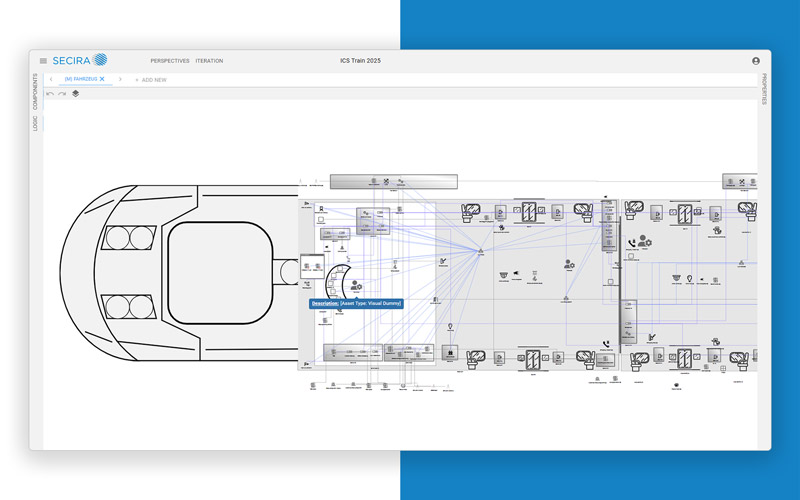Undo the last action
Image resolution: width=800 pixels, height=500 pixels.
click(50, 94)
